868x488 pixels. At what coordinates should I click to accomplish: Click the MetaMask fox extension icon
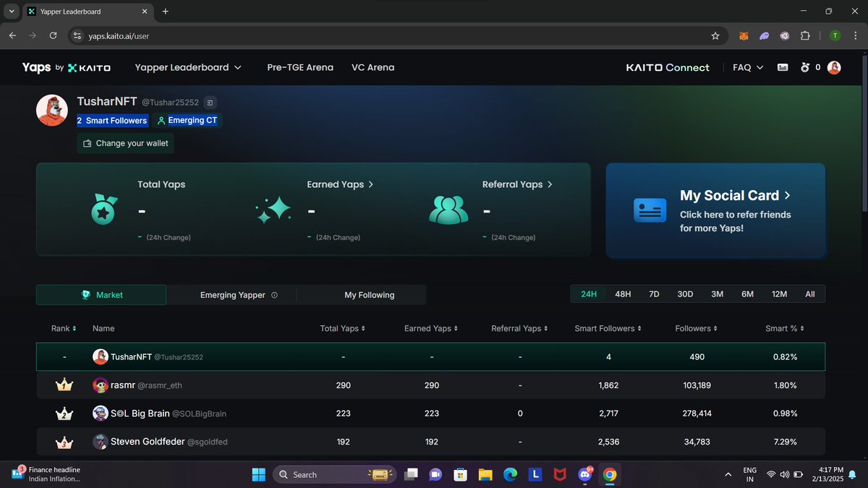[x=744, y=35]
